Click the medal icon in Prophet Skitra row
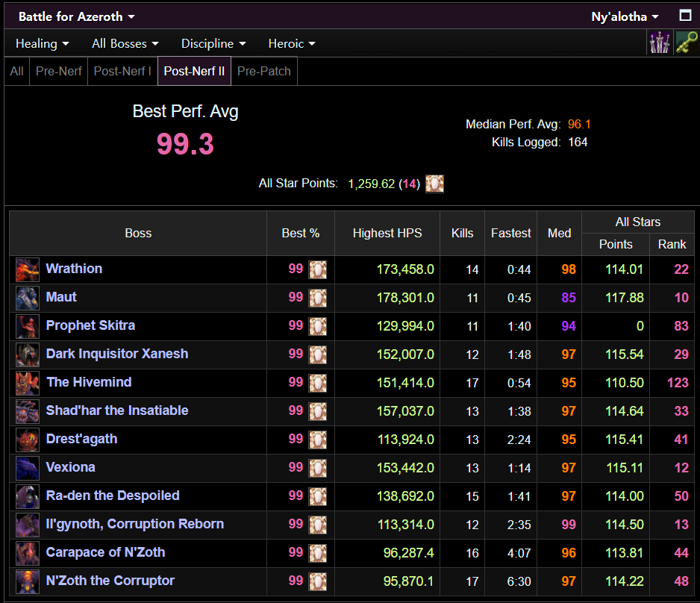This screenshot has width=700, height=603. click(318, 326)
